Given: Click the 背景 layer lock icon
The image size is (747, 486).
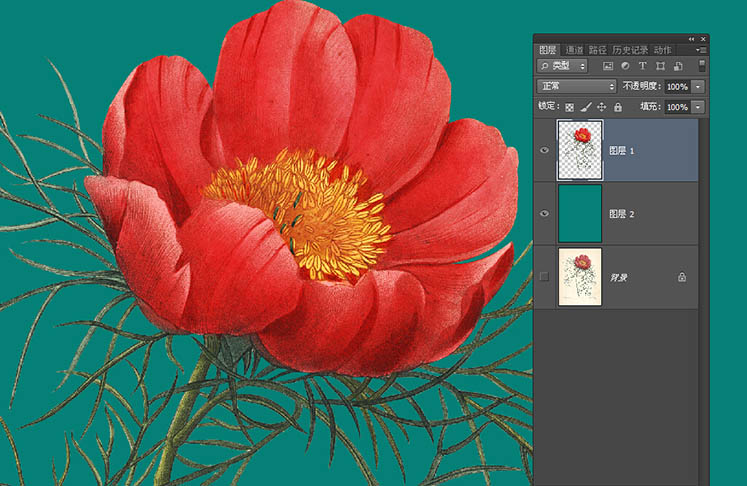Looking at the screenshot, I should [x=682, y=277].
